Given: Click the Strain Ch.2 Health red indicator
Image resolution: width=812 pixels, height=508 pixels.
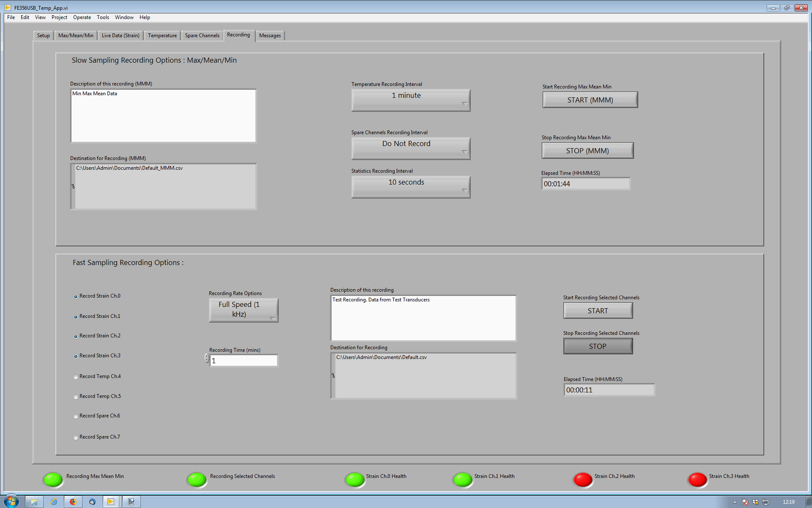Looking at the screenshot, I should click(583, 480).
